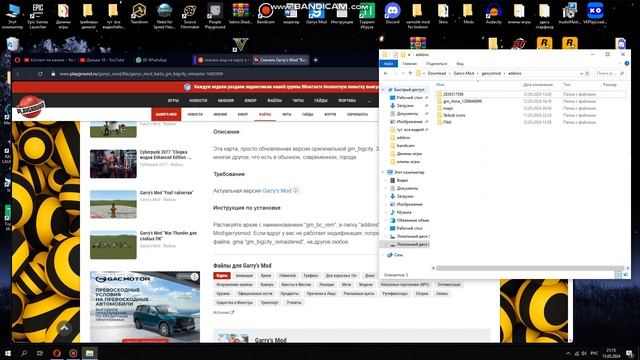Click File Explorer icon on taskbar

click(89, 353)
